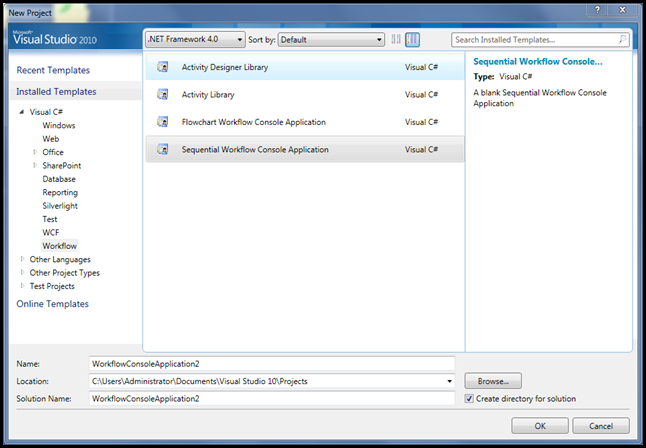
Task: Expand the Test Projects node
Action: tap(22, 286)
